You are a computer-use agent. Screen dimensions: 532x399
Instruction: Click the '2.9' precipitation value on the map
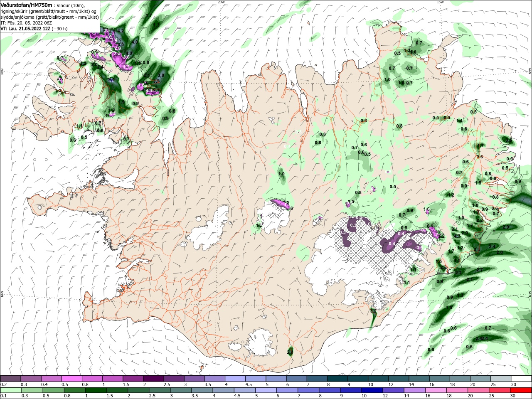506,227
